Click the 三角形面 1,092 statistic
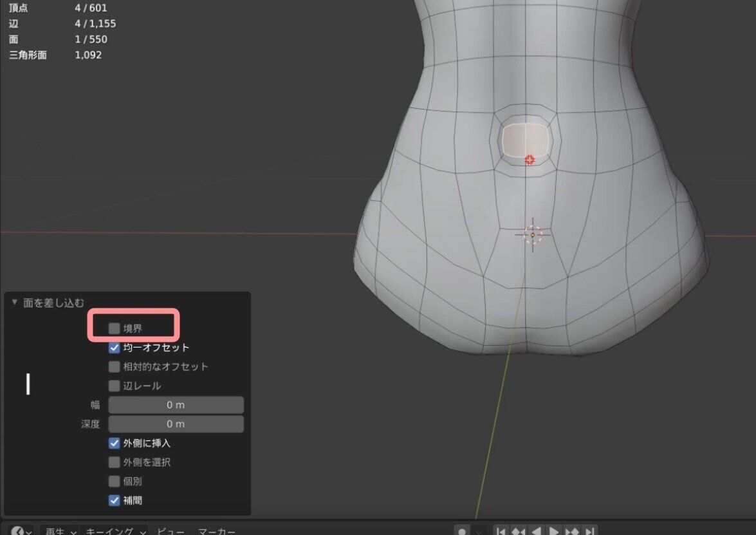This screenshot has height=535, width=756. pyautogui.click(x=55, y=55)
